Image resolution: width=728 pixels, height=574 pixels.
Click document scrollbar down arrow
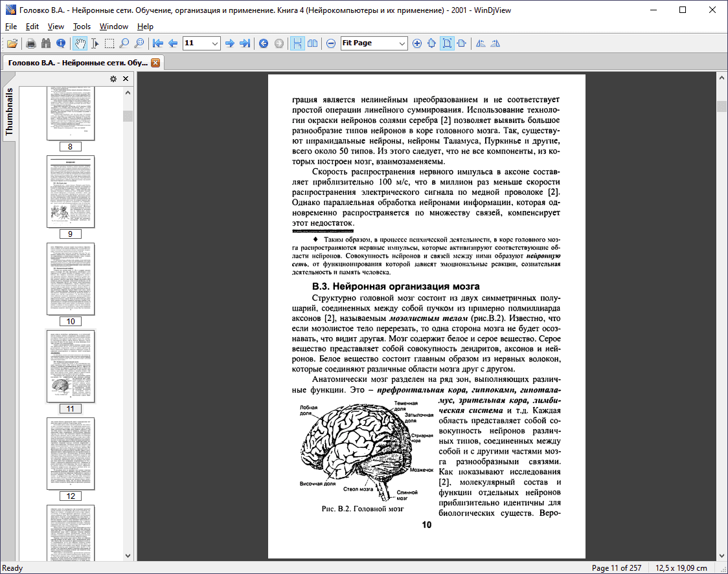coord(722,555)
